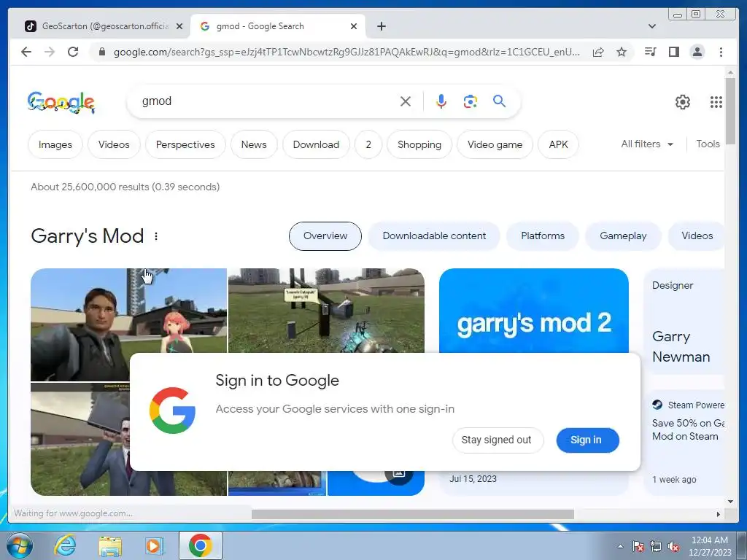This screenshot has height=560, width=747.
Task: Switch to GeoScarton TikTok tab
Action: [104, 26]
